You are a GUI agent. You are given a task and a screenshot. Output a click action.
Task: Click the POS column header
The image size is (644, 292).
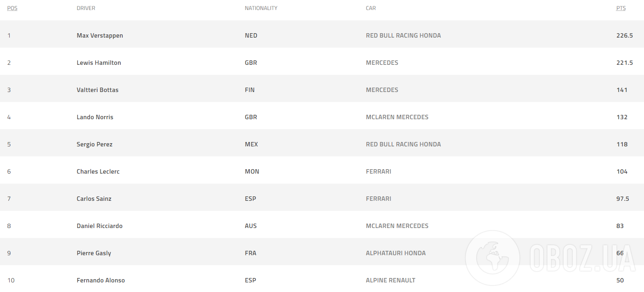point(12,8)
